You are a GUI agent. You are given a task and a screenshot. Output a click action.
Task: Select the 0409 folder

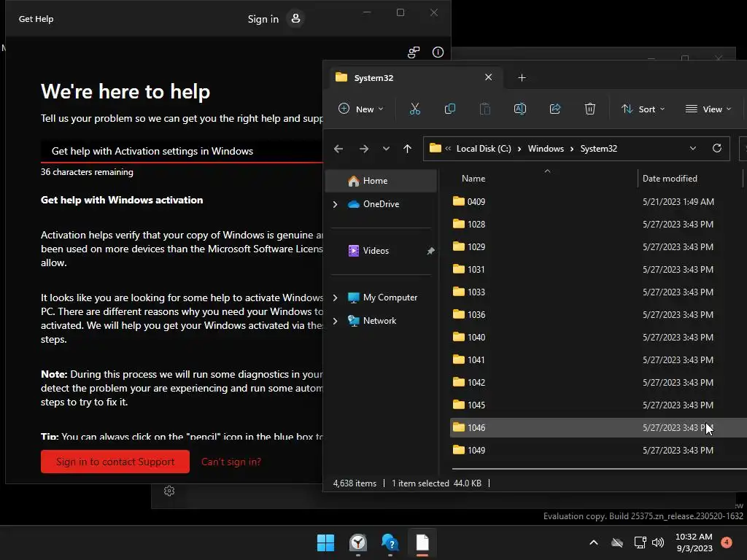click(598, 201)
